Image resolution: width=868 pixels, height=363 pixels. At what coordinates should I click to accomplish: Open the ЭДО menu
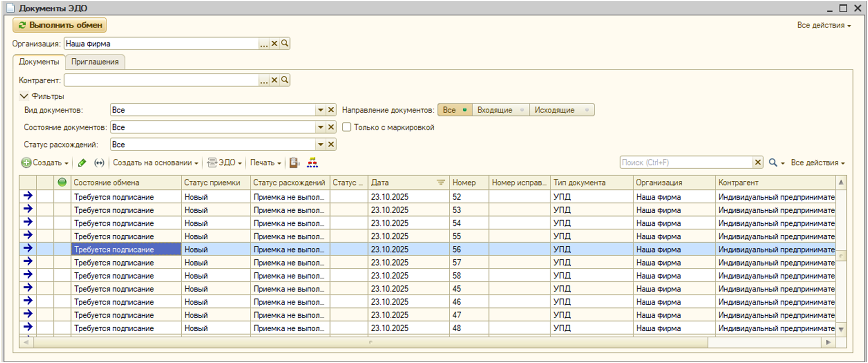225,163
